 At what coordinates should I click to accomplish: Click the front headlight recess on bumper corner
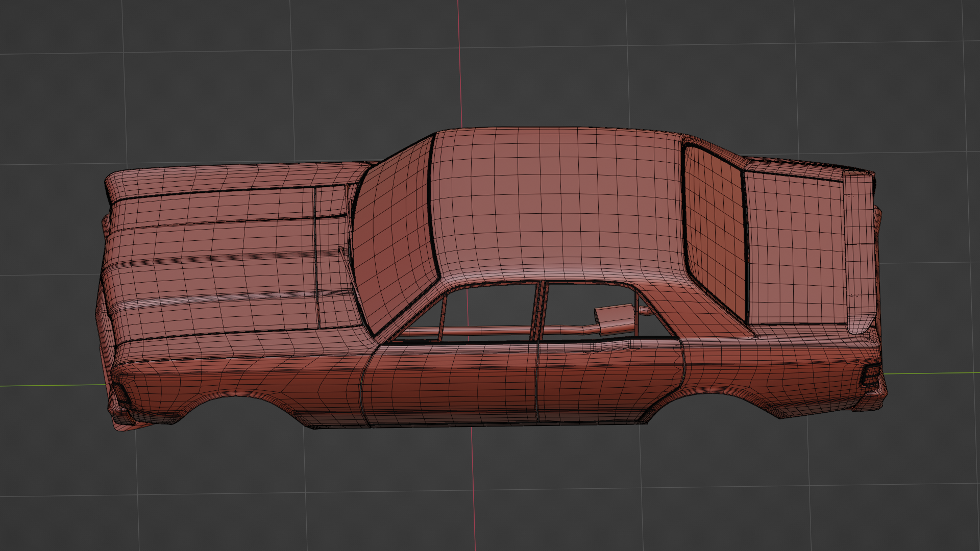coord(121,393)
